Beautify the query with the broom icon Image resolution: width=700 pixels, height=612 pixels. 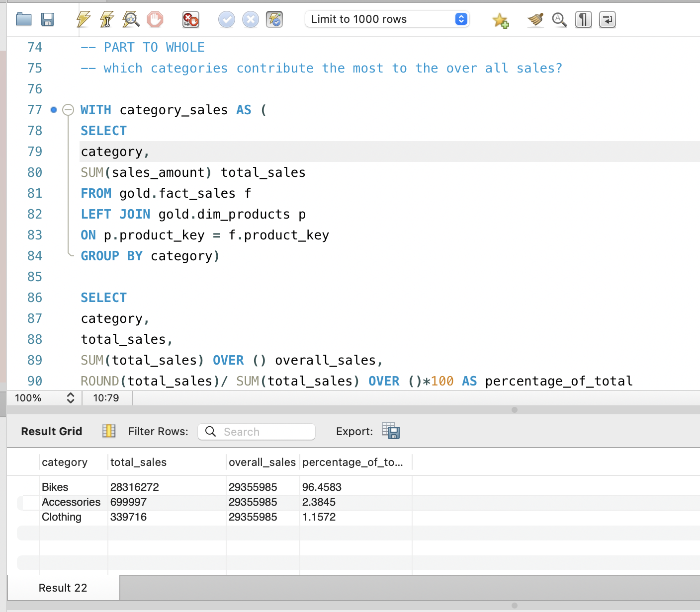(535, 20)
